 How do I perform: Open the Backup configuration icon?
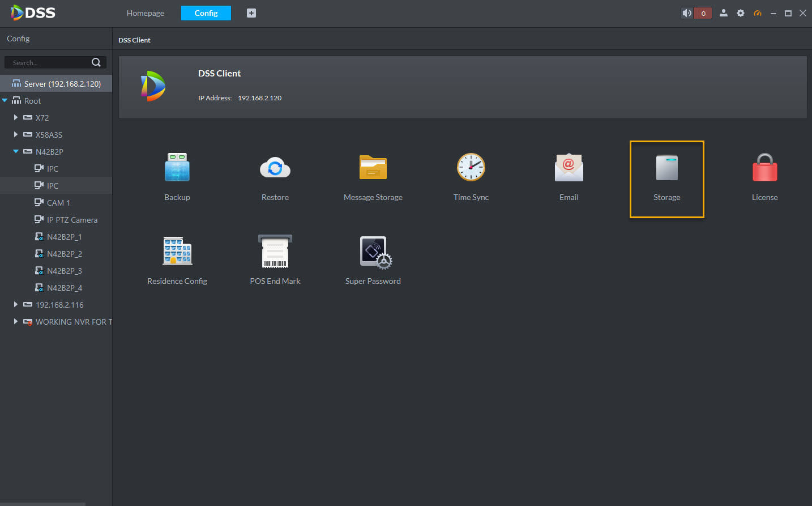pyautogui.click(x=177, y=167)
